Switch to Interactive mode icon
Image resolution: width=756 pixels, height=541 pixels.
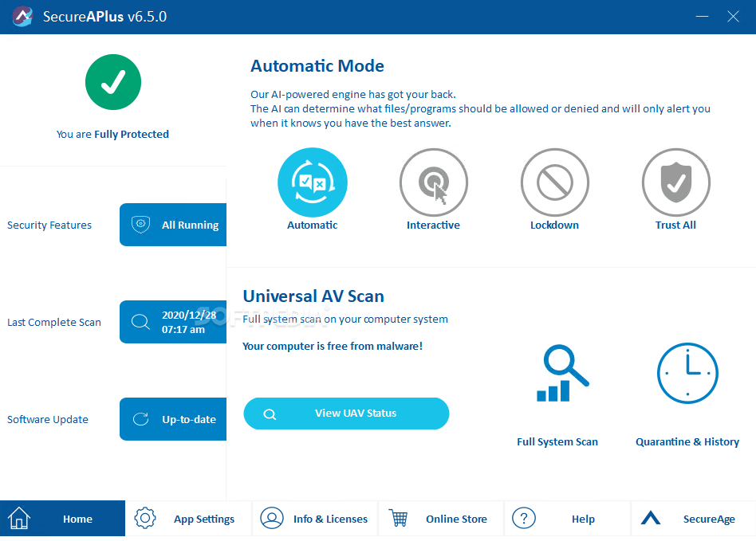434,182
